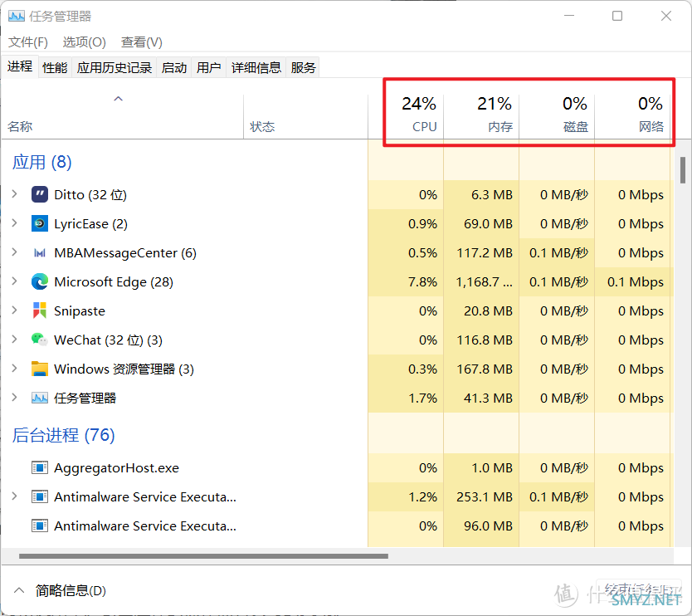Click the Microsoft Edge icon
The height and width of the screenshot is (616, 692).
[40, 281]
